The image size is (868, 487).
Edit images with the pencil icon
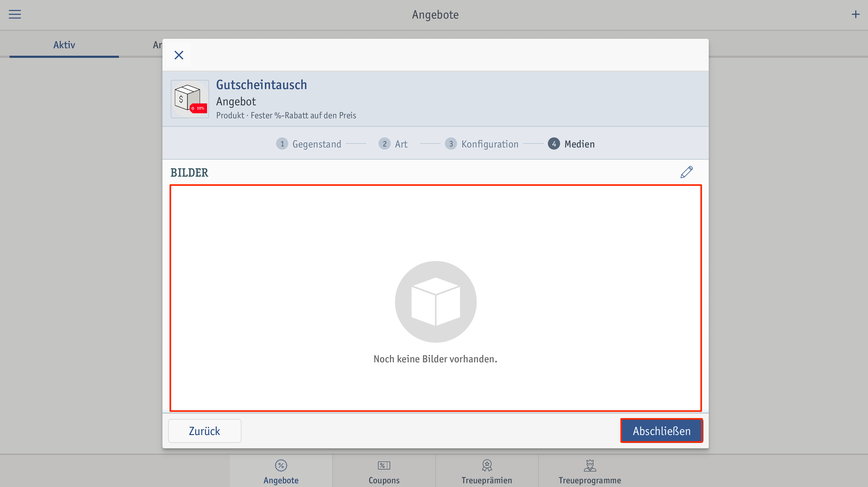(x=686, y=172)
